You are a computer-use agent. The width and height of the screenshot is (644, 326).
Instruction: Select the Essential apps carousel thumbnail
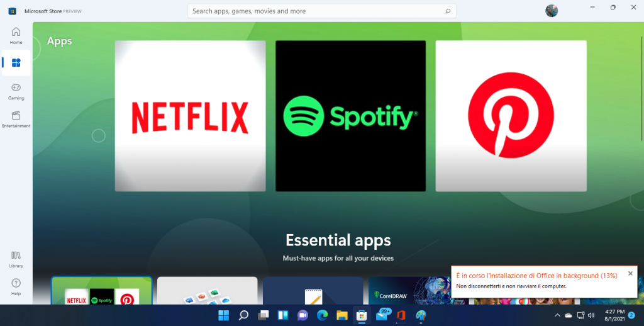pyautogui.click(x=101, y=291)
